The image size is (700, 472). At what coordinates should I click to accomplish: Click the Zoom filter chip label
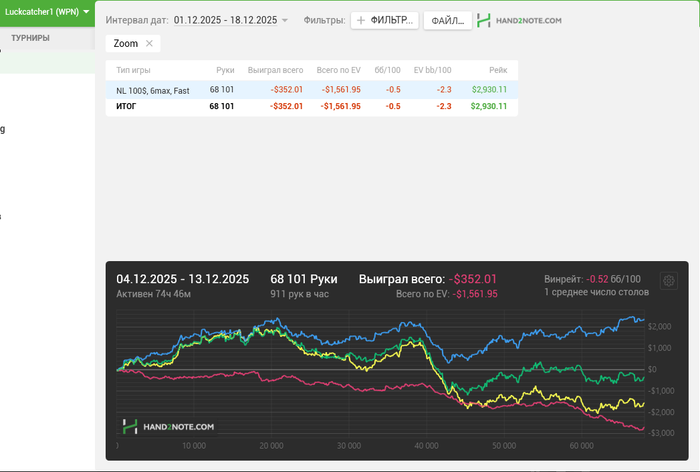126,44
